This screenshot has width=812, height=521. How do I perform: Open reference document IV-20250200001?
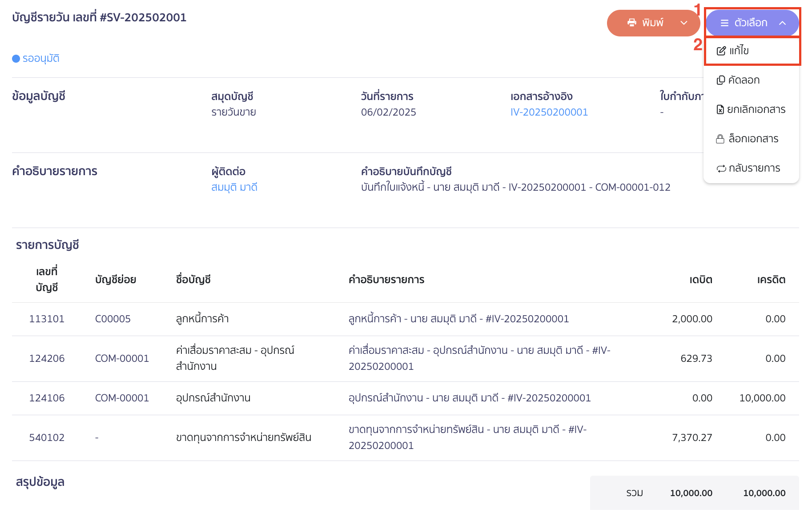[549, 112]
